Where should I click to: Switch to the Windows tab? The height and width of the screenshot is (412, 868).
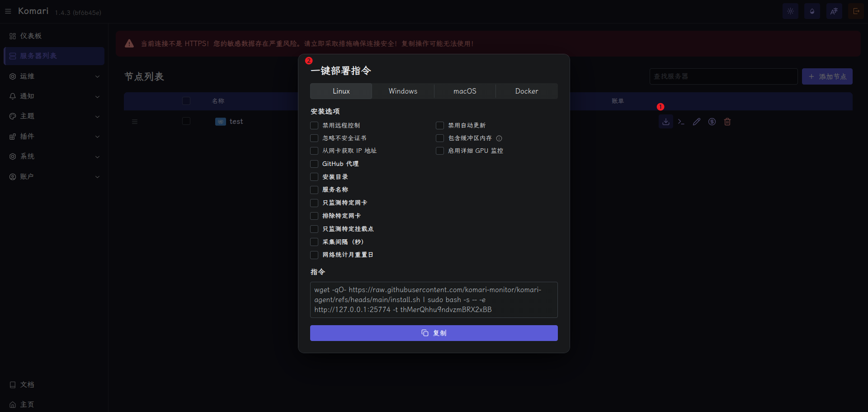(403, 91)
